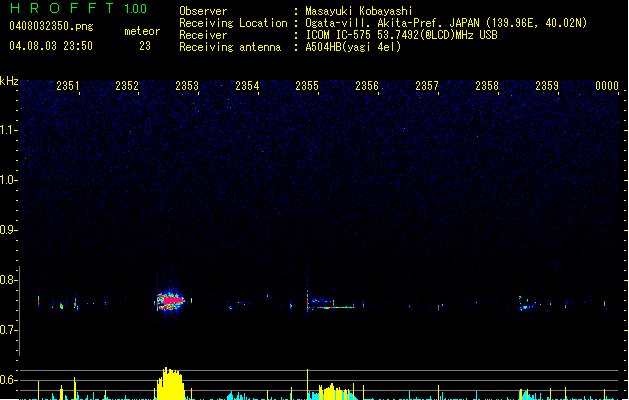Click the 0.8 kHz axis tick label
629x400 pixels.
(x=9, y=280)
